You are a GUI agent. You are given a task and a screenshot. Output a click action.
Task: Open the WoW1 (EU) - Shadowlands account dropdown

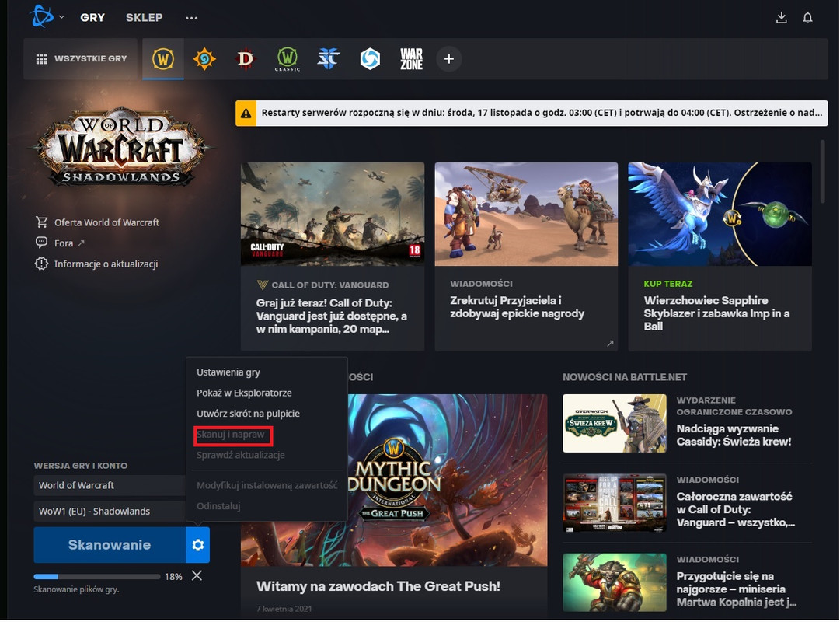coord(110,511)
